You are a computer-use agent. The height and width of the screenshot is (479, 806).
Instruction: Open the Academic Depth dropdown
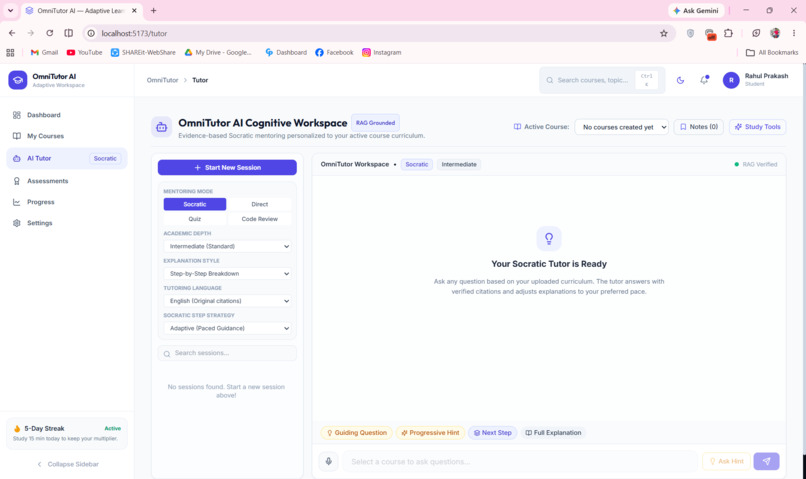pos(227,246)
